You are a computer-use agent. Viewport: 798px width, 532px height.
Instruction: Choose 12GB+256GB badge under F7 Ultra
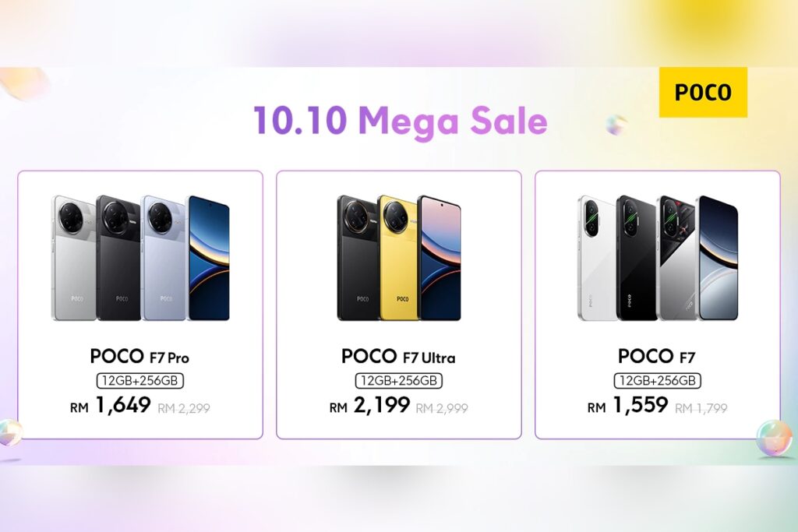[x=399, y=381]
